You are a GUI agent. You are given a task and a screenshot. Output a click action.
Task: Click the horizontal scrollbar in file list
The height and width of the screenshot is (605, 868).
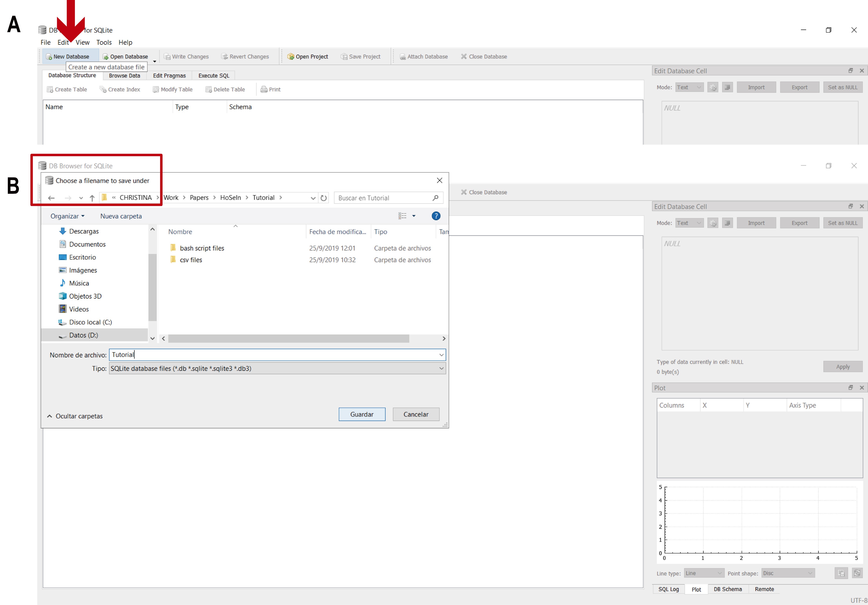pyautogui.click(x=288, y=339)
